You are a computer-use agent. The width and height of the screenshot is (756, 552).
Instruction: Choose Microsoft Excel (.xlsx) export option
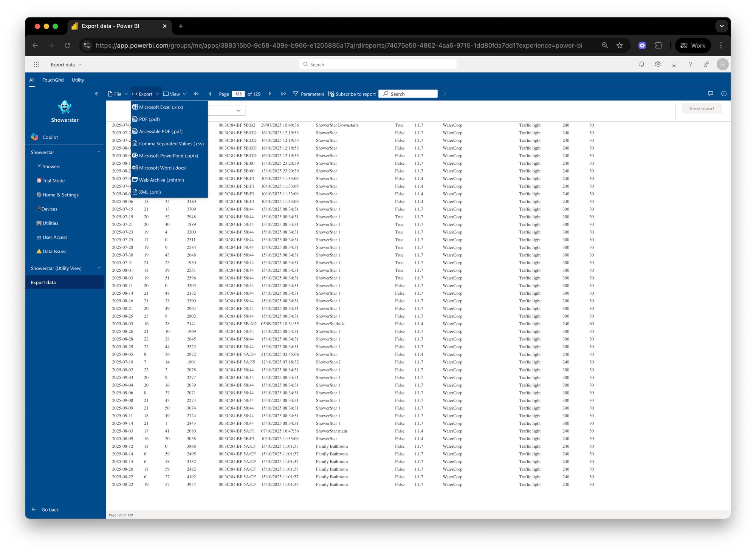[161, 107]
